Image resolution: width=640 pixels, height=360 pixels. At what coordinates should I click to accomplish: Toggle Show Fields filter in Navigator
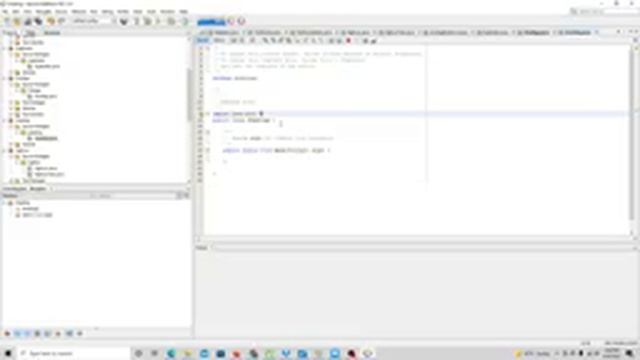click(x=18, y=333)
